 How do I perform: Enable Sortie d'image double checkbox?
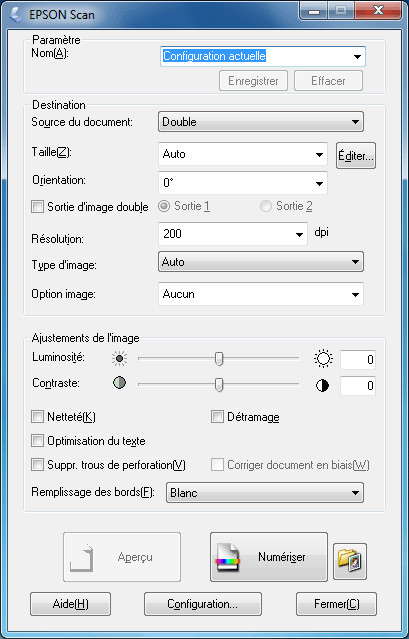click(37, 207)
